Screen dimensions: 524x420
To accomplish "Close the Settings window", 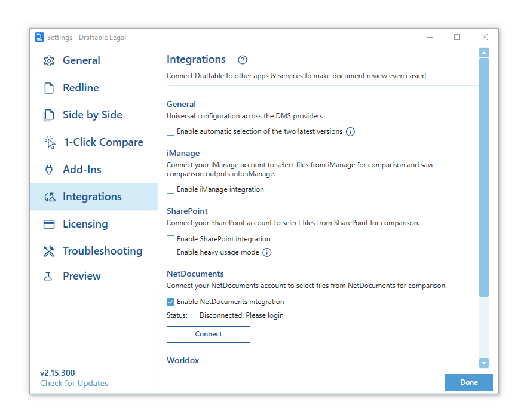I will coord(484,37).
